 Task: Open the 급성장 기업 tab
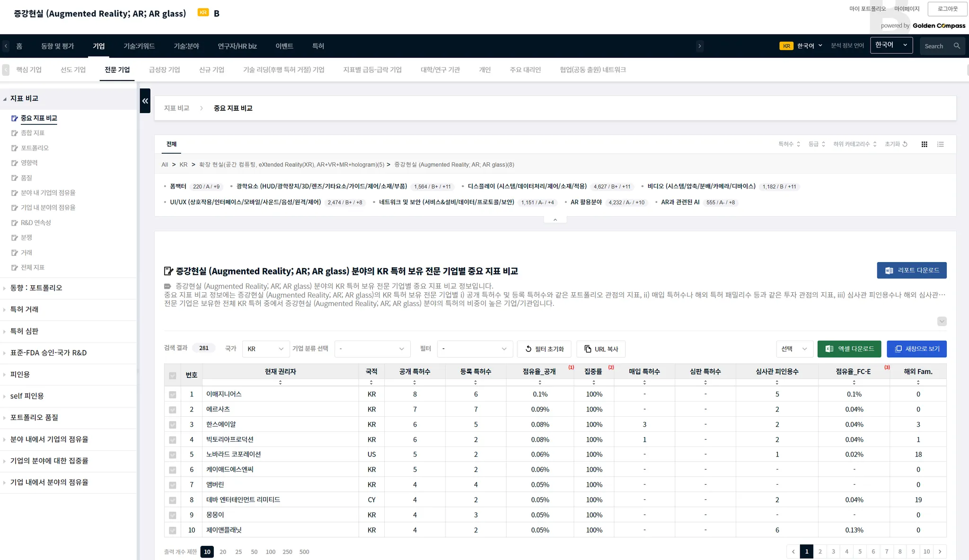[164, 70]
